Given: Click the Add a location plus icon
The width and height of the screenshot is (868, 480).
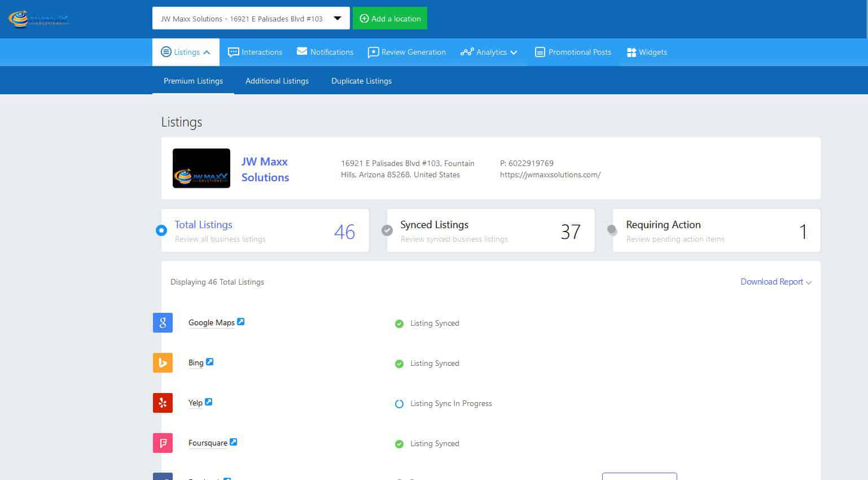Looking at the screenshot, I should click(x=364, y=19).
